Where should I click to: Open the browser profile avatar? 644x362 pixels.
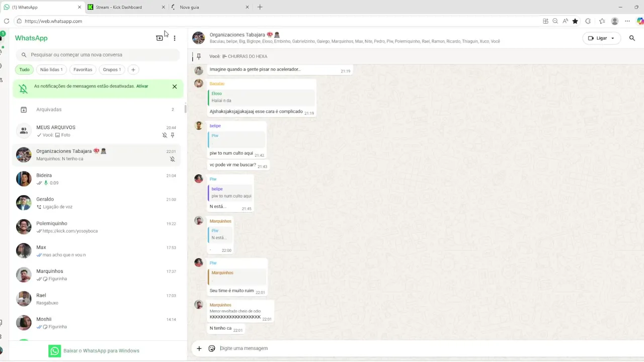coord(615,21)
